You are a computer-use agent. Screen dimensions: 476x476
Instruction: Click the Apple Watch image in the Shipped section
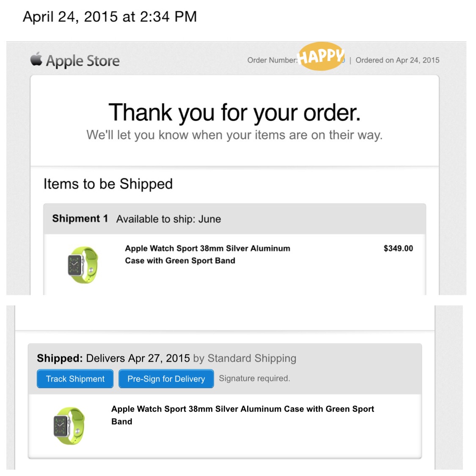(x=69, y=425)
